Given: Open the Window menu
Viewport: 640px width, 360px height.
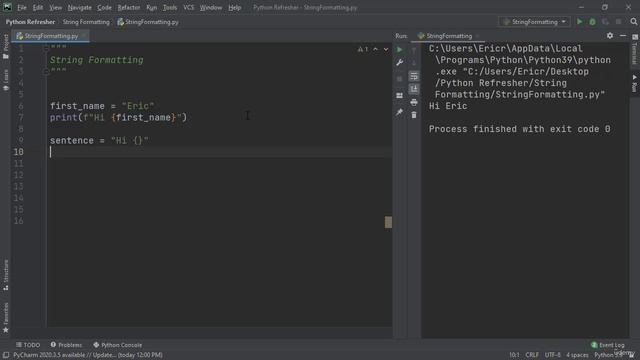Looking at the screenshot, I should click(211, 7).
